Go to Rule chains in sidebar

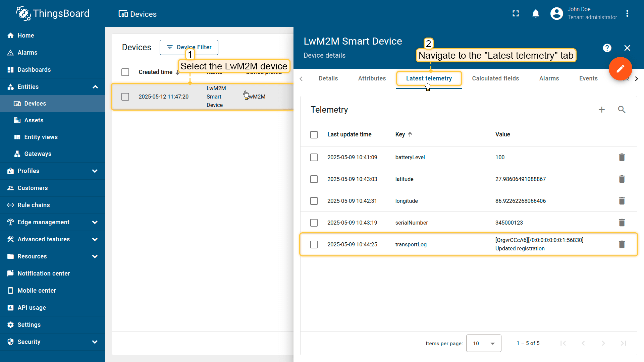coord(34,205)
